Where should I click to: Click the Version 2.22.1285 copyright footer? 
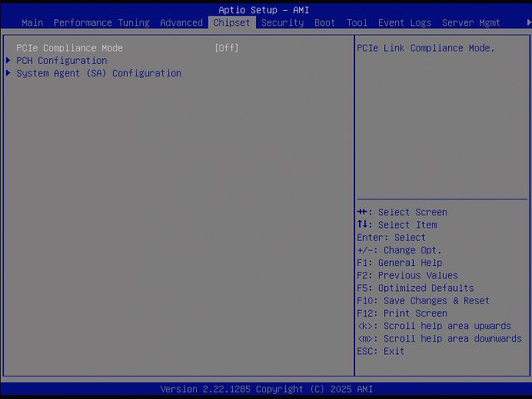click(x=266, y=389)
